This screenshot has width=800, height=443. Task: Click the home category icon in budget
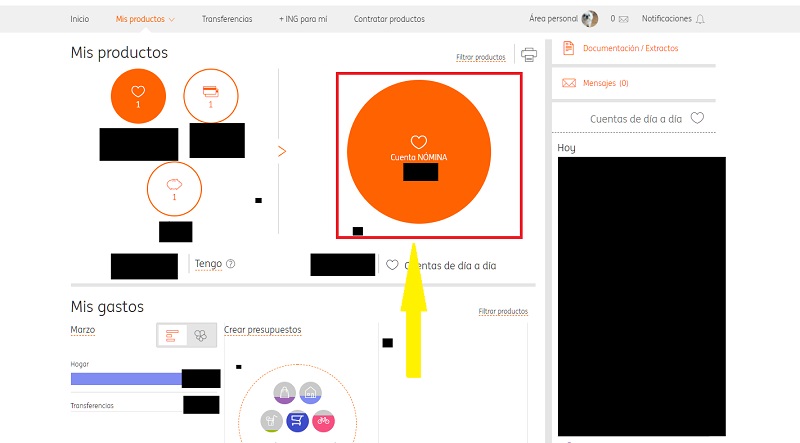[311, 393]
